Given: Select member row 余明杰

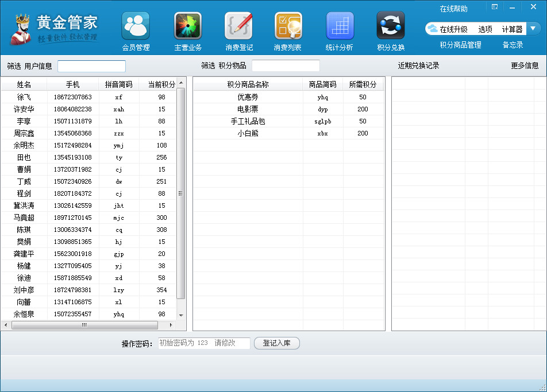Looking at the screenshot, I should [x=88, y=145].
